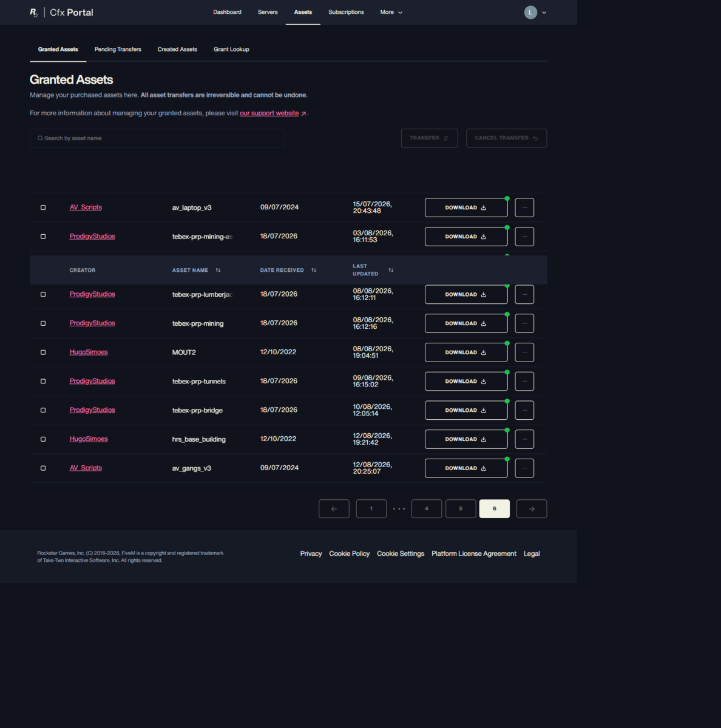721x728 pixels.
Task: Open the Cookie Policy footer link
Action: (349, 554)
